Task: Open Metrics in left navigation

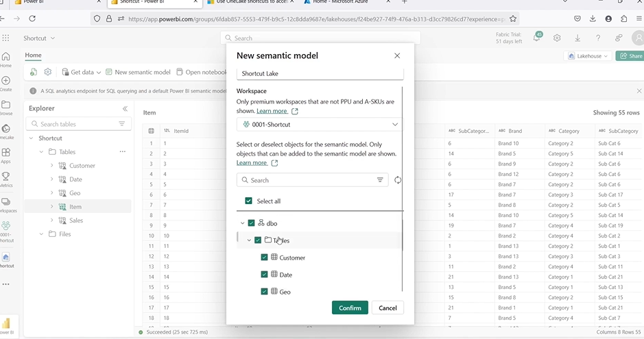Action: pyautogui.click(x=5, y=179)
